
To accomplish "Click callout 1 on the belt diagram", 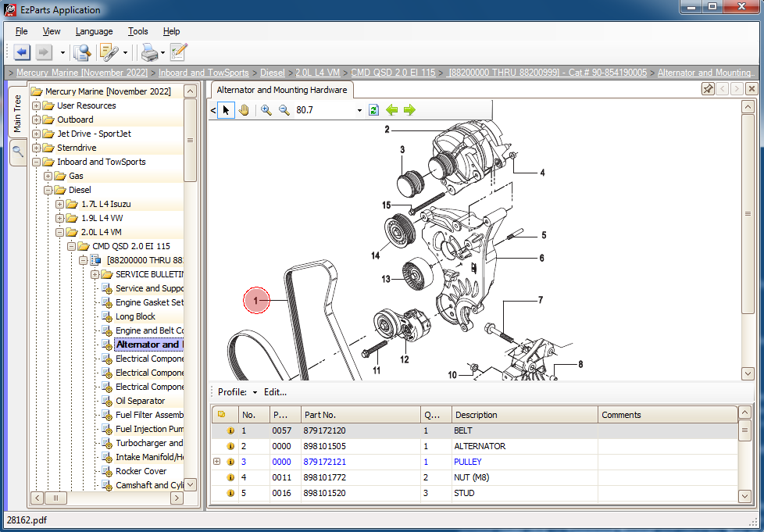I will point(256,300).
